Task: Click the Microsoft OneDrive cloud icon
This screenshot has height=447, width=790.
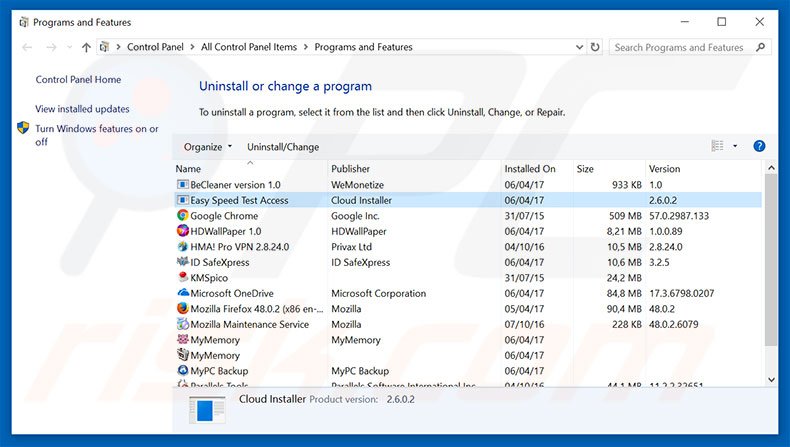Action: 183,294
